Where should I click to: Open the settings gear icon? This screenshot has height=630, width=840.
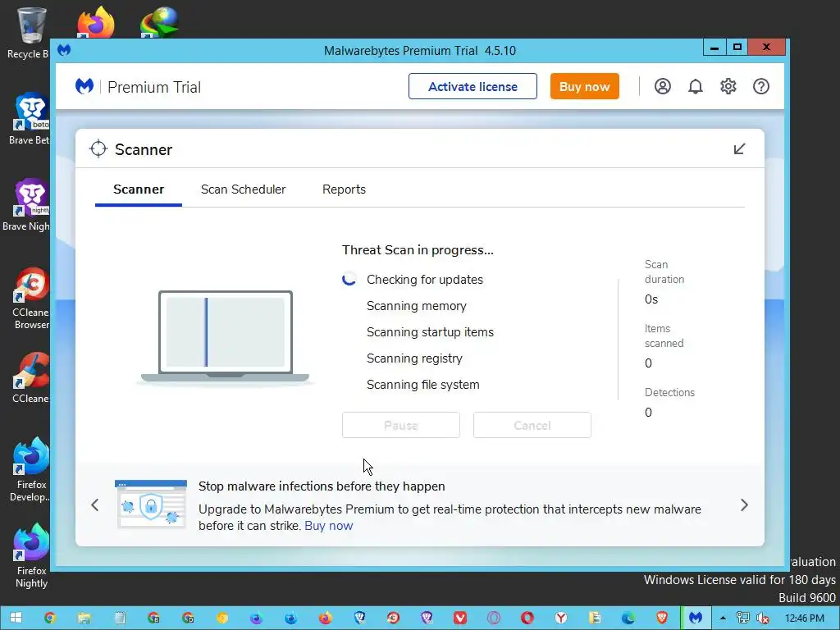[728, 86]
